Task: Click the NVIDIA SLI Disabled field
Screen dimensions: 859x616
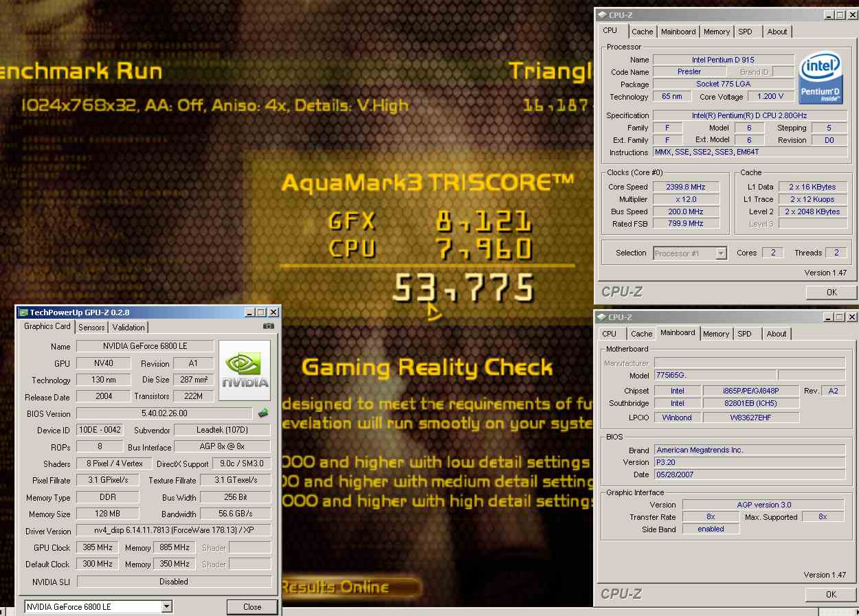Action: point(174,582)
